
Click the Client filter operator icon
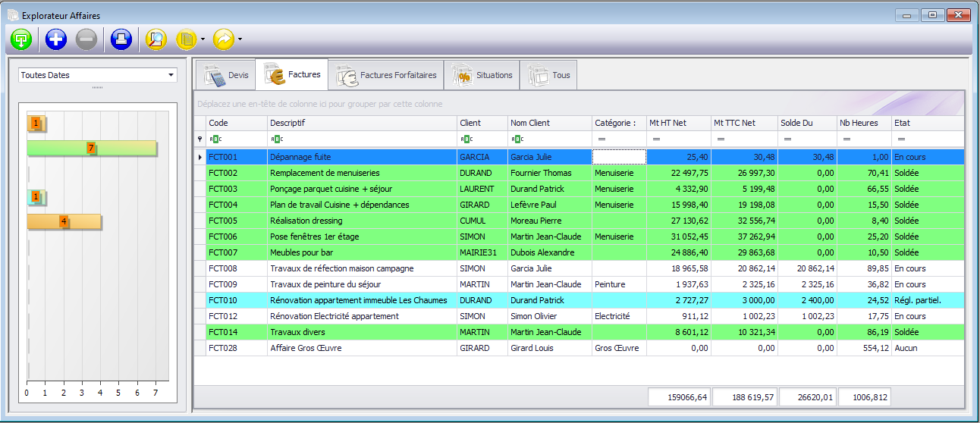[x=466, y=139]
